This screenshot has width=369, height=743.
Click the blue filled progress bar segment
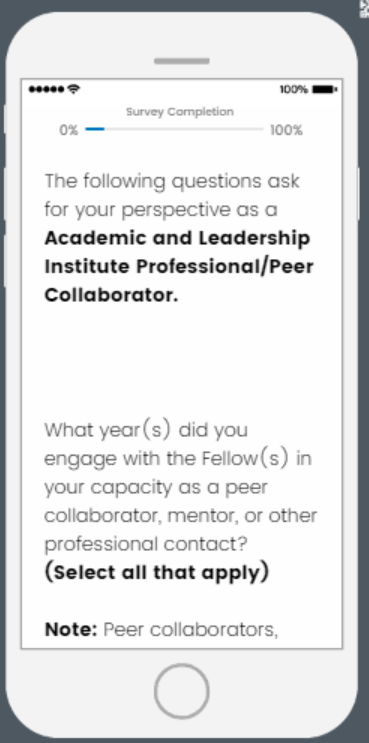coord(95,129)
